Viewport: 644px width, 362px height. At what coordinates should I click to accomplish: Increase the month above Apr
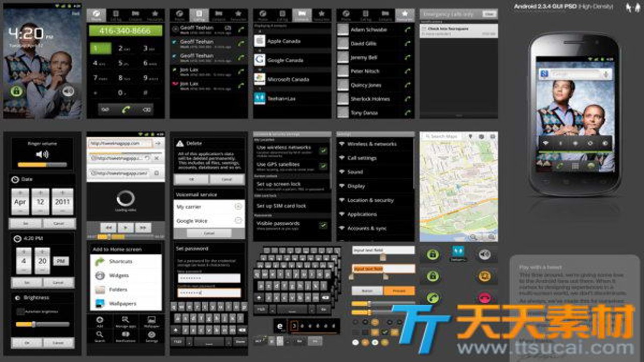pyautogui.click(x=20, y=193)
